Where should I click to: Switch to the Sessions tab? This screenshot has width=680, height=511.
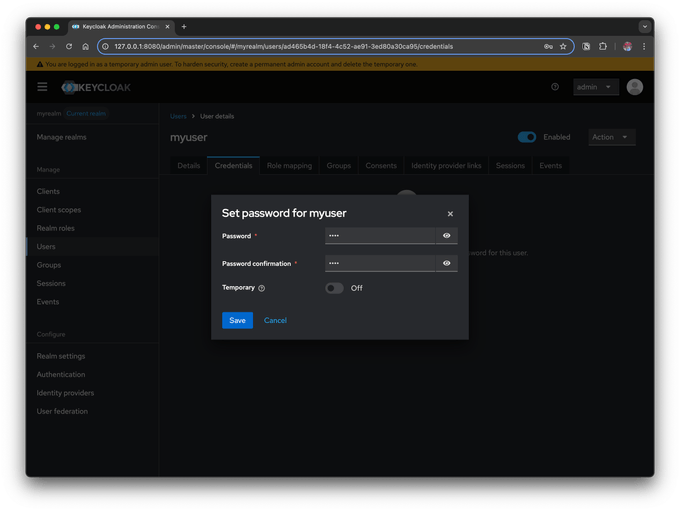(510, 166)
